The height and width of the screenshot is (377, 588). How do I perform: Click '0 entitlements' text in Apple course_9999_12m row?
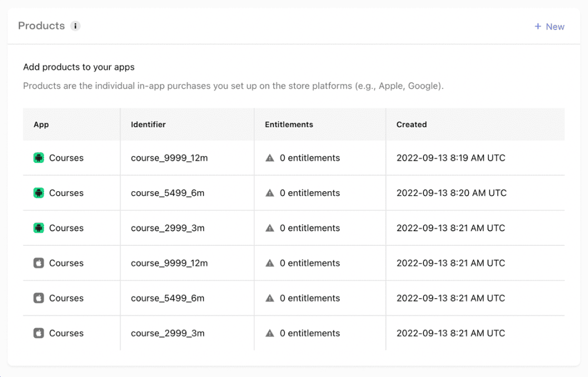point(309,263)
